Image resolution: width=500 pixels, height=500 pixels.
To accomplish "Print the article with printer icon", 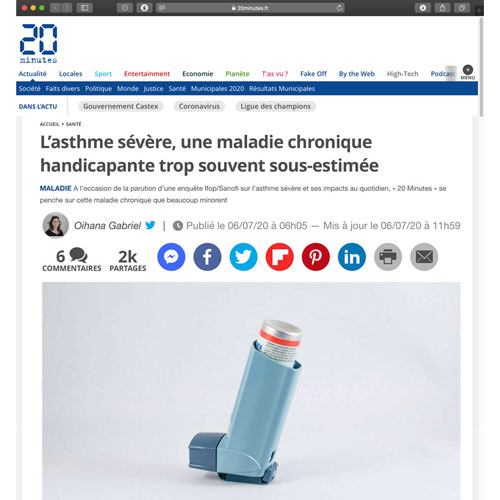I will (x=388, y=257).
